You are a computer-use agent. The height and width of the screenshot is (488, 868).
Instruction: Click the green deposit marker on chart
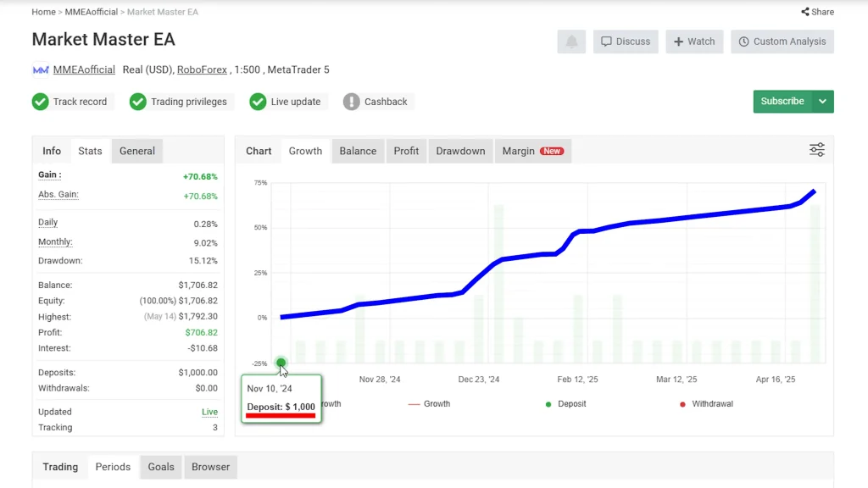[281, 363]
